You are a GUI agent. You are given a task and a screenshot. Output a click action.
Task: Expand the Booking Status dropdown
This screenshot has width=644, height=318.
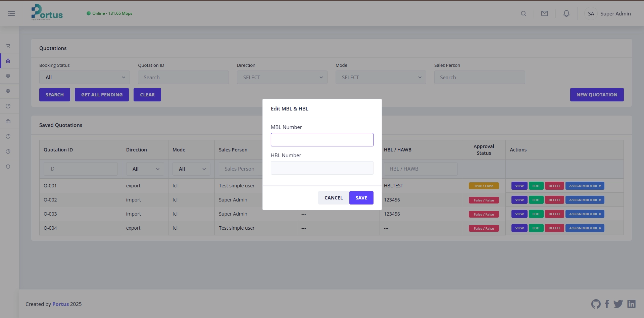coord(85,77)
